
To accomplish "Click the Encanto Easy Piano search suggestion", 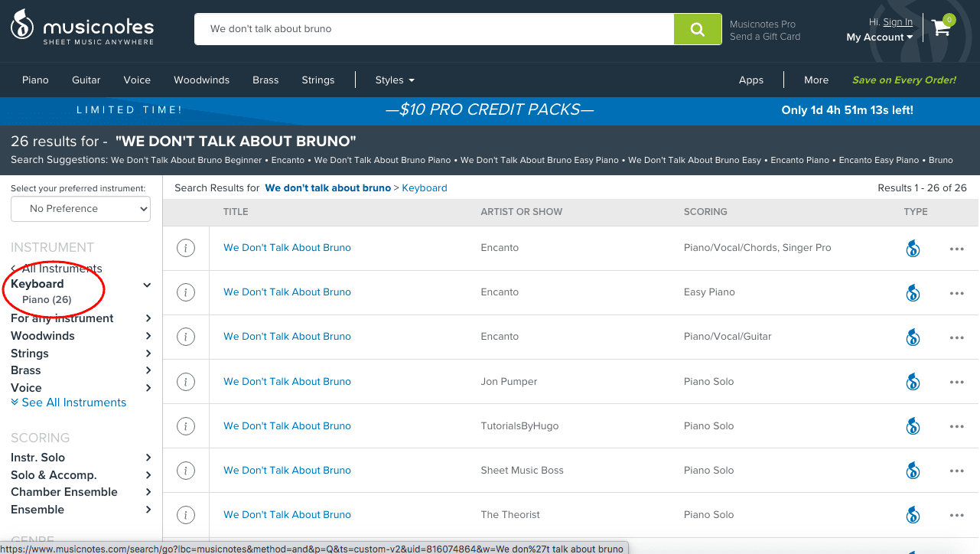I will 879,160.
